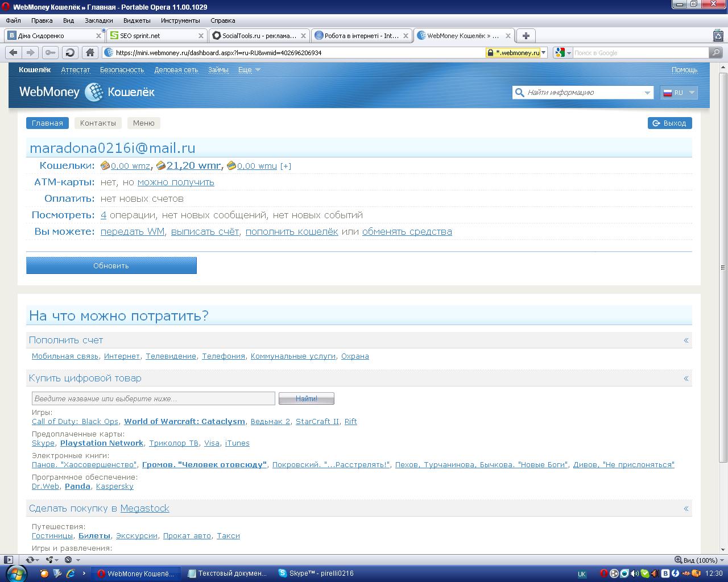
Task: Open the Текстовый документ taskbar button
Action: click(227, 573)
